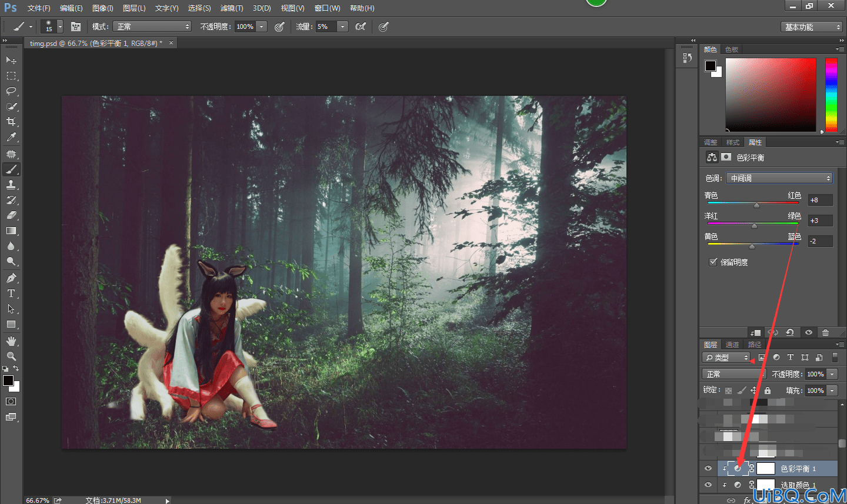This screenshot has width=847, height=504.
Task: Select the Clone Stamp tool
Action: point(11,184)
